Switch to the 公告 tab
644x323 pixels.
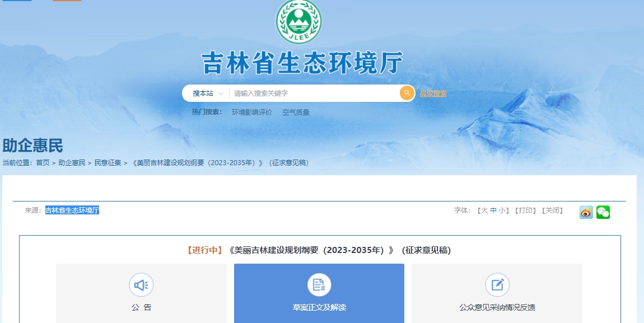(141, 293)
